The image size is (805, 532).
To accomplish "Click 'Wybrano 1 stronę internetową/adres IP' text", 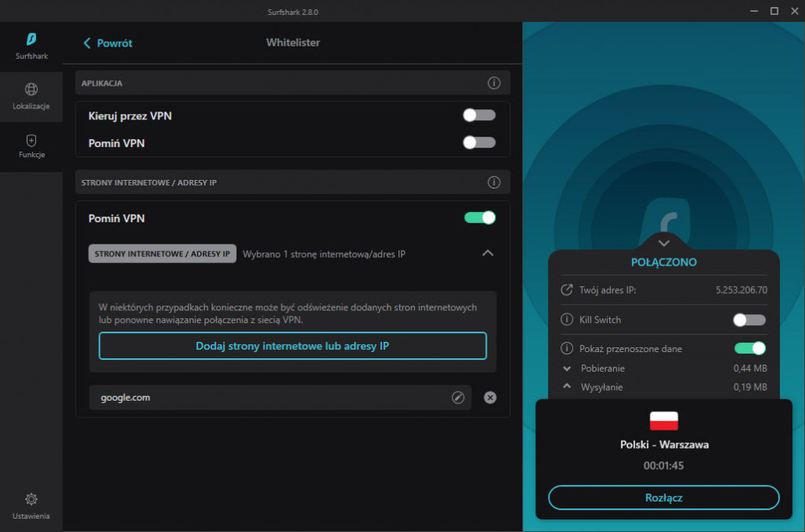I will [324, 255].
